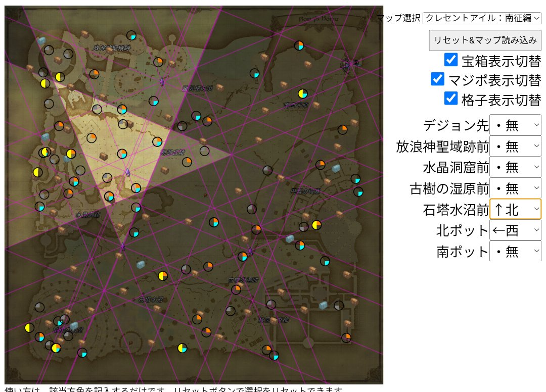Open the 石塔水沼前 dropdown showing ↑北
This screenshot has height=392, width=546.
click(x=515, y=209)
